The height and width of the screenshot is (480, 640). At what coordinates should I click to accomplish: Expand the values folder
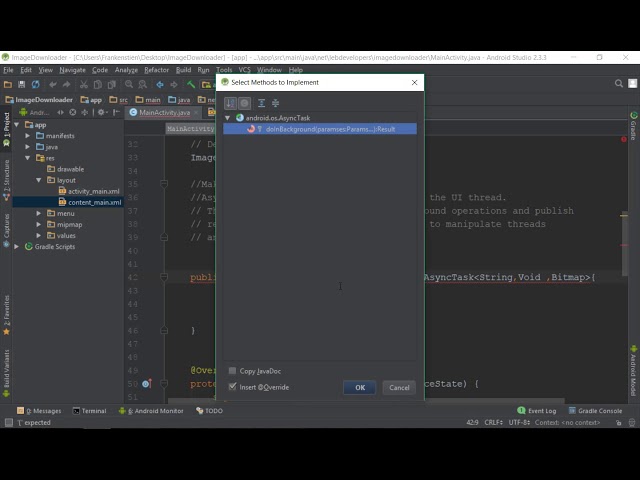39,235
